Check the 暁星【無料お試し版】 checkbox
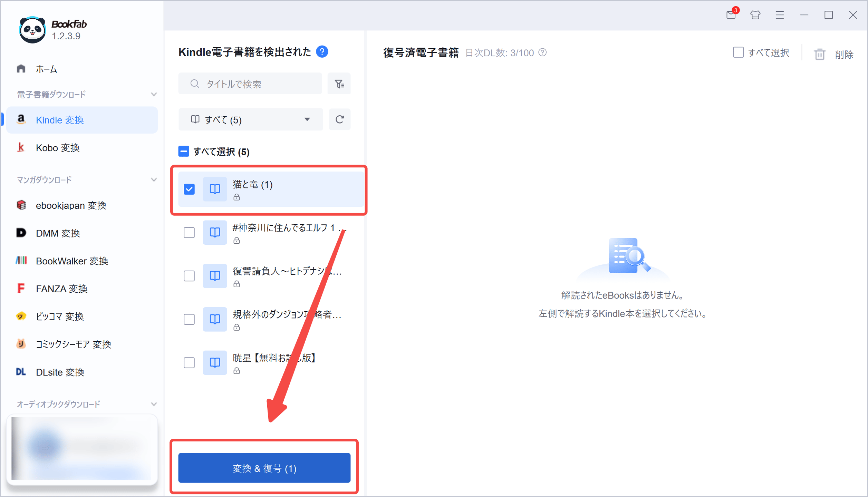 point(189,363)
